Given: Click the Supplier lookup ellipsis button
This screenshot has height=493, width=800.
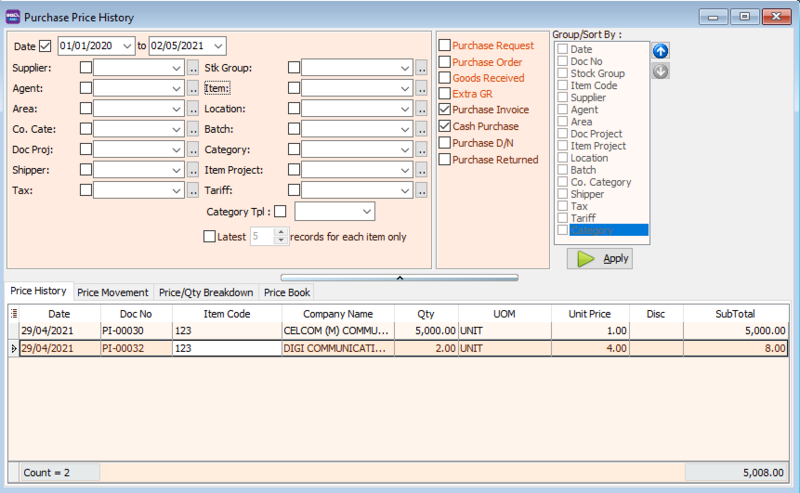Looking at the screenshot, I should tap(193, 68).
